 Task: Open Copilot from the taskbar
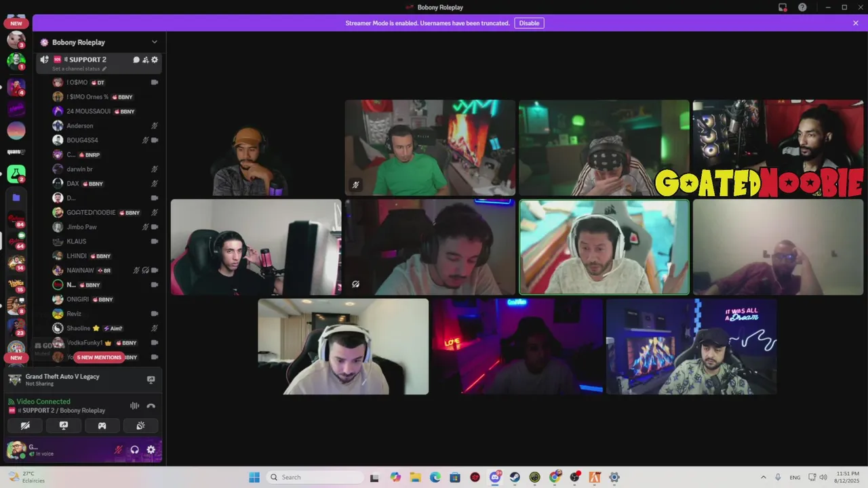click(x=395, y=477)
